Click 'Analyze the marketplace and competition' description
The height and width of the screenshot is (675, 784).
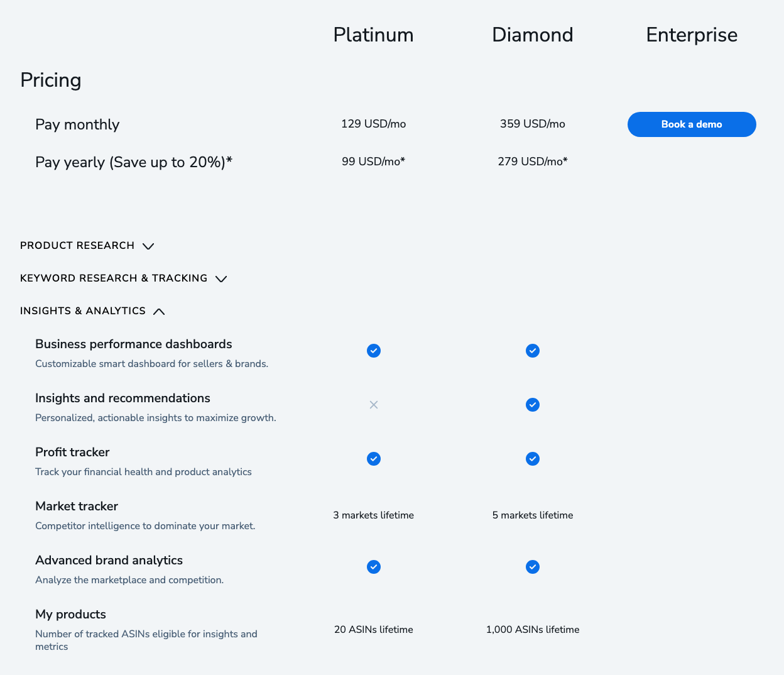coord(129,580)
